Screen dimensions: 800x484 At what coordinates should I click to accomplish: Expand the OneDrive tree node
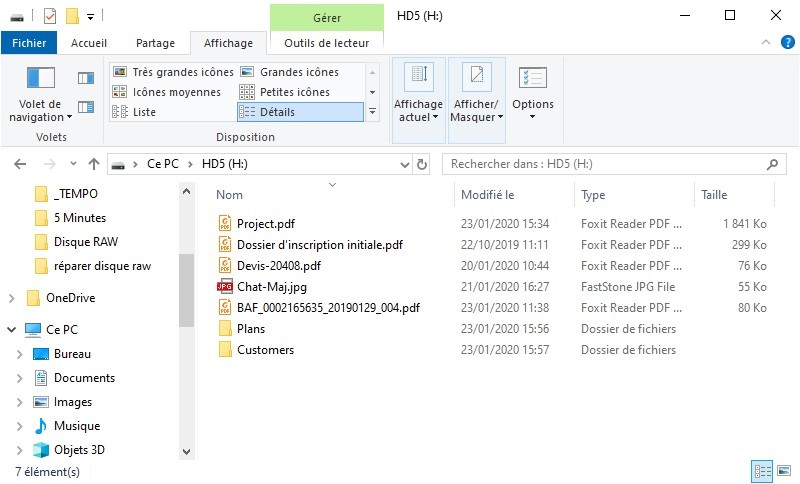[x=11, y=298]
